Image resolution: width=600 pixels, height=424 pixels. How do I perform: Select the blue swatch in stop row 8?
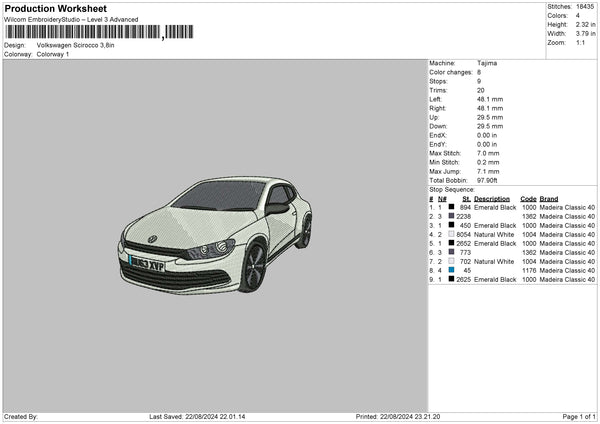(x=452, y=270)
